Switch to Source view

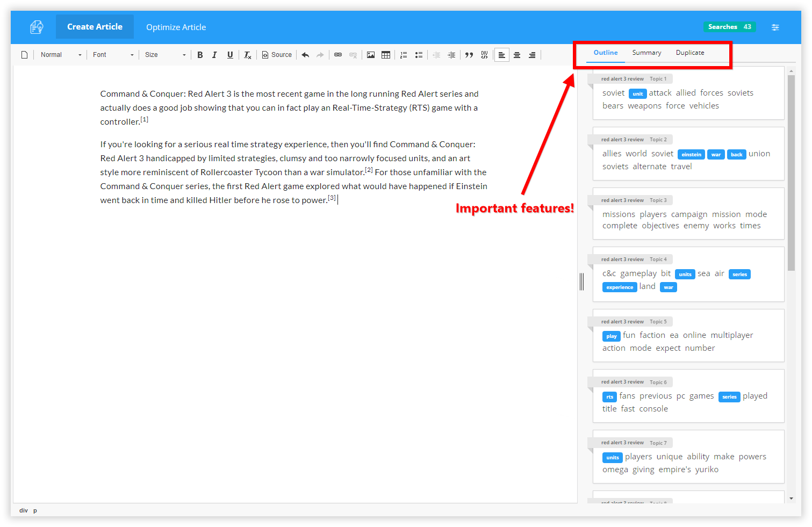click(x=277, y=55)
